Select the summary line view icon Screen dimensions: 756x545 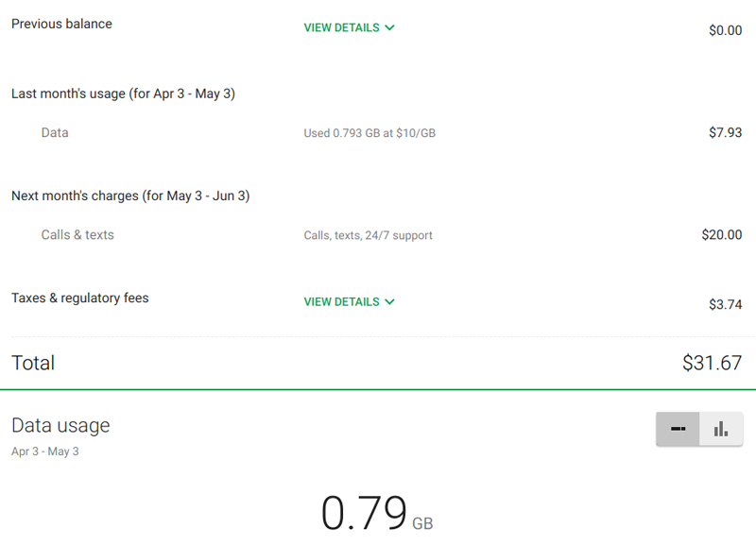[x=678, y=429]
